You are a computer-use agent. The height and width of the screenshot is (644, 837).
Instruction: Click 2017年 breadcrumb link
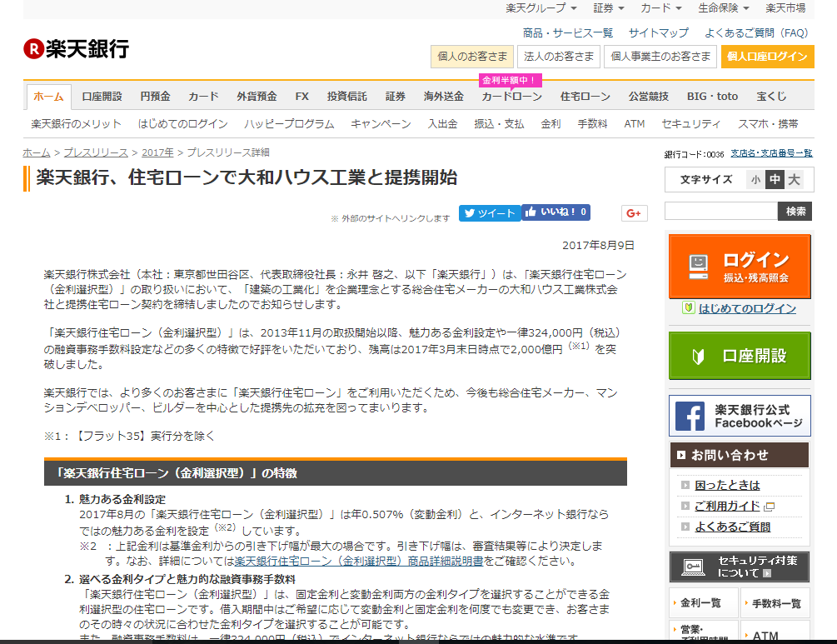(x=157, y=152)
